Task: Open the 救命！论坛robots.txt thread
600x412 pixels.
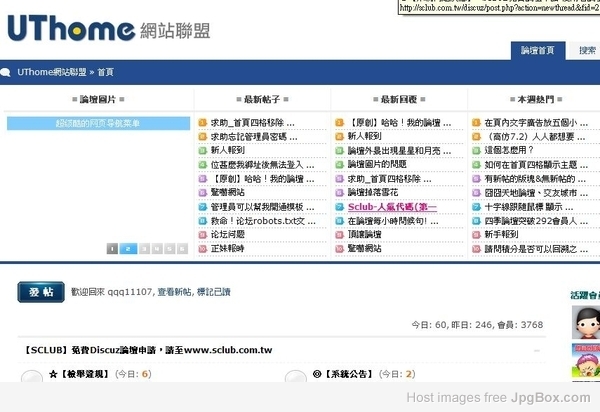Action: 263,221
